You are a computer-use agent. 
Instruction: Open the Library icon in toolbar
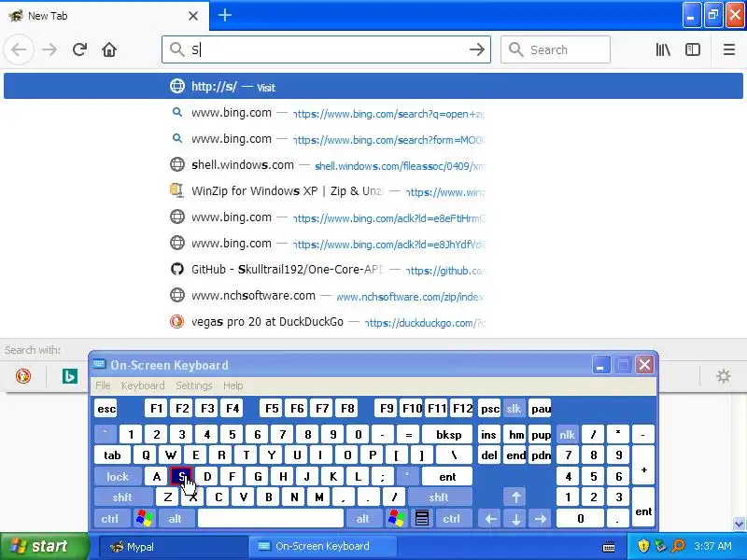point(663,49)
